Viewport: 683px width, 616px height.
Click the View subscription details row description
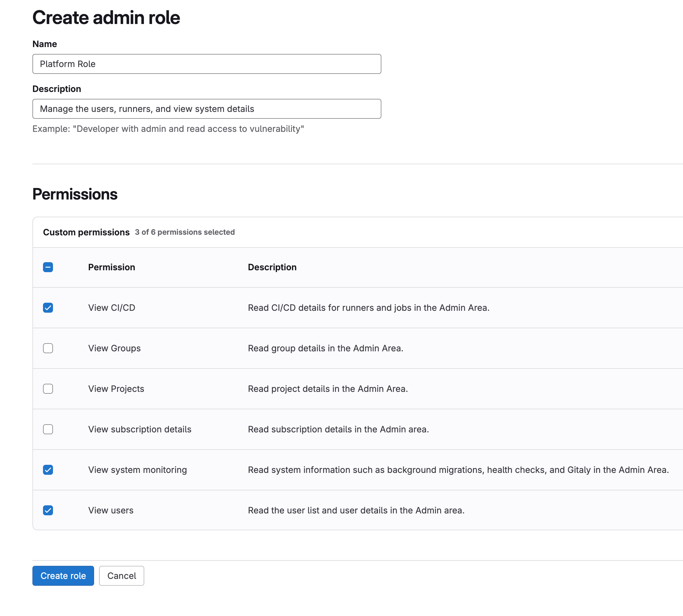pyautogui.click(x=338, y=429)
